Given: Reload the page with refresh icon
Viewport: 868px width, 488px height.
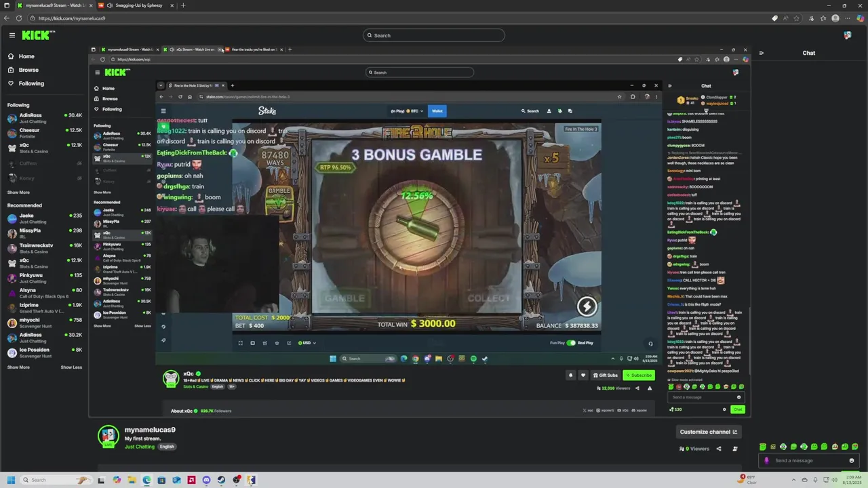Looking at the screenshot, I should (x=19, y=18).
